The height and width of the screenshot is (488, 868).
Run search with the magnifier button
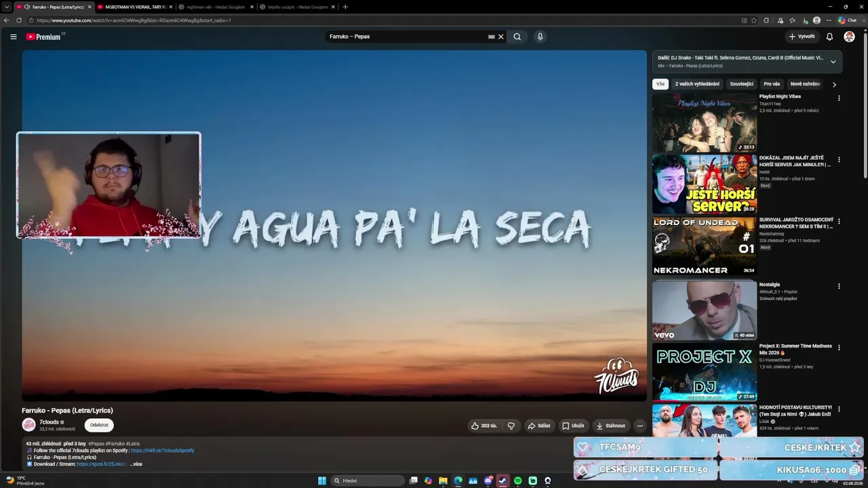(x=517, y=37)
